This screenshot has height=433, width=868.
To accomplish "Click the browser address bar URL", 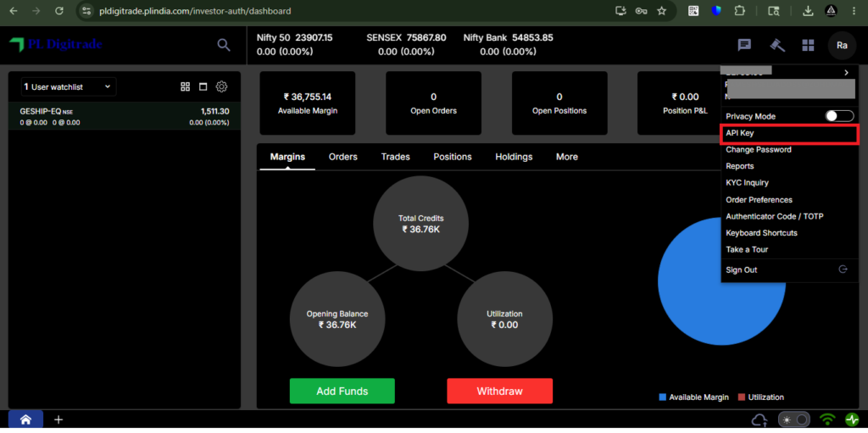I will pos(195,10).
